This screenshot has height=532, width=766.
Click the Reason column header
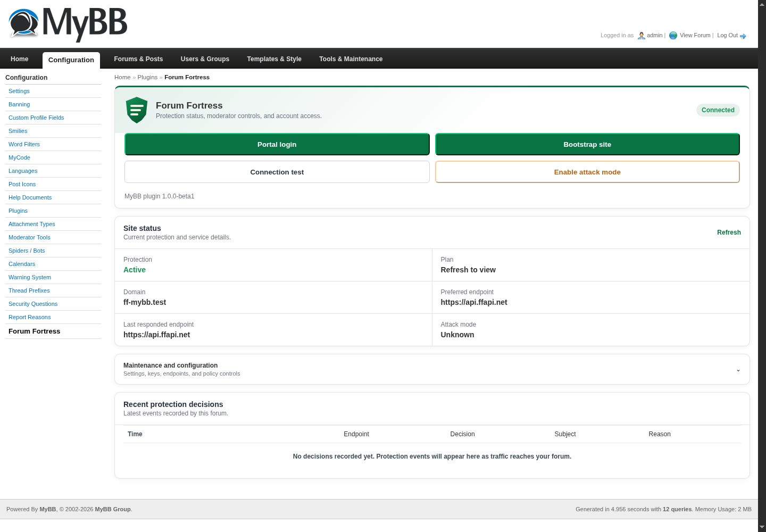(660, 434)
